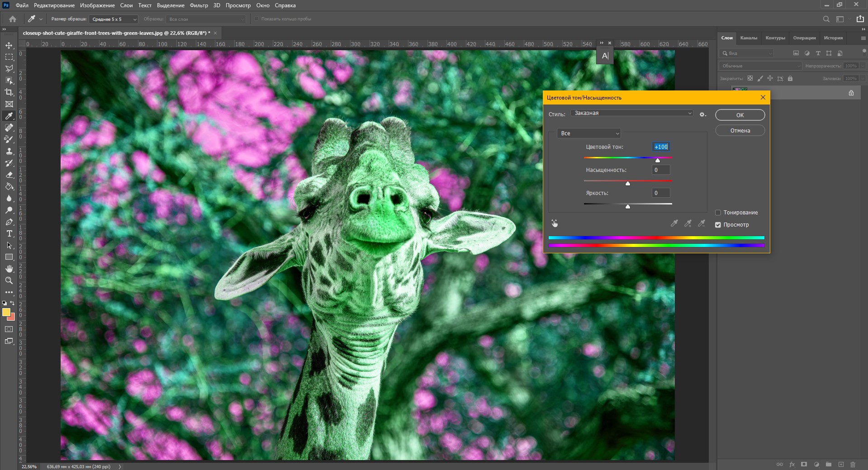Select the Hand tool
The height and width of the screenshot is (470, 868).
tap(9, 269)
